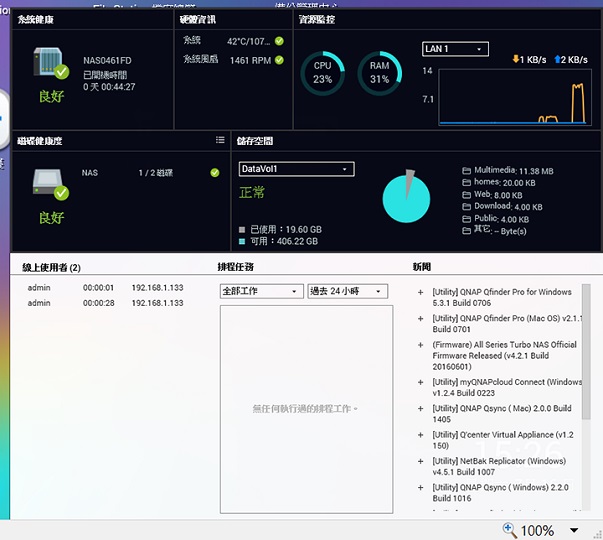Screen dimensions: 603x540
Task: Open the 100% zoom level dropdown arrow
Action: click(574, 530)
